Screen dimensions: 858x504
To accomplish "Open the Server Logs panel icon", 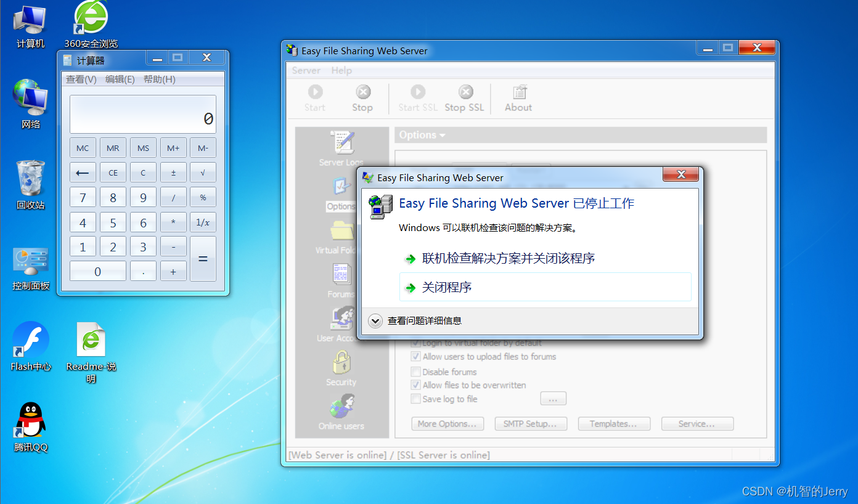I will tap(341, 143).
